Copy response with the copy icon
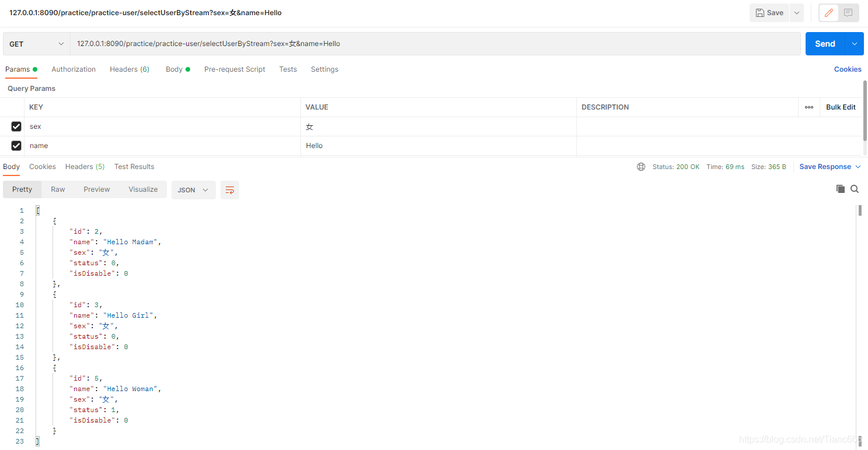 (x=841, y=189)
